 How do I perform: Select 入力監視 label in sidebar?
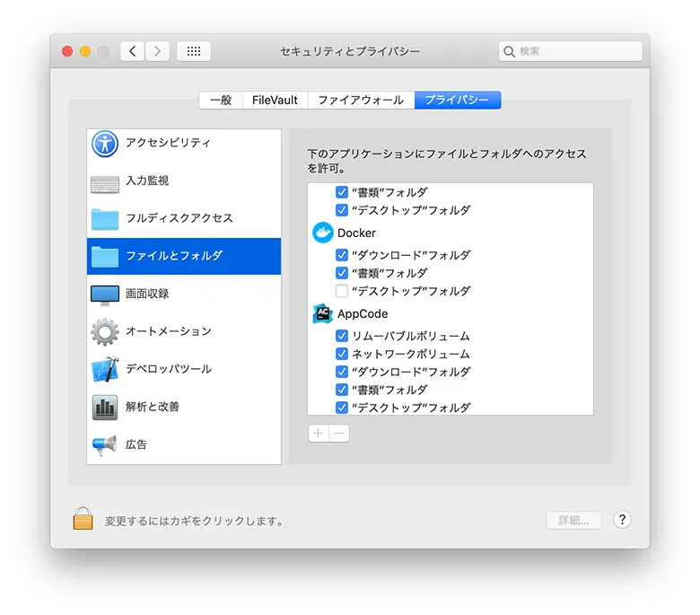tap(147, 180)
